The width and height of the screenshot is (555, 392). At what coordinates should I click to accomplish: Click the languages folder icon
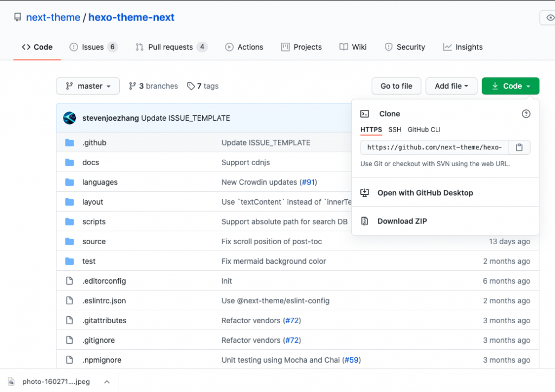[x=69, y=182]
